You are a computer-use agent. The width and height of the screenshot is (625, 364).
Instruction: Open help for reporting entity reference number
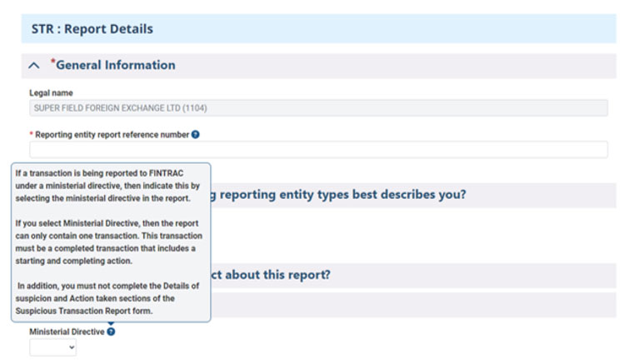tap(195, 135)
